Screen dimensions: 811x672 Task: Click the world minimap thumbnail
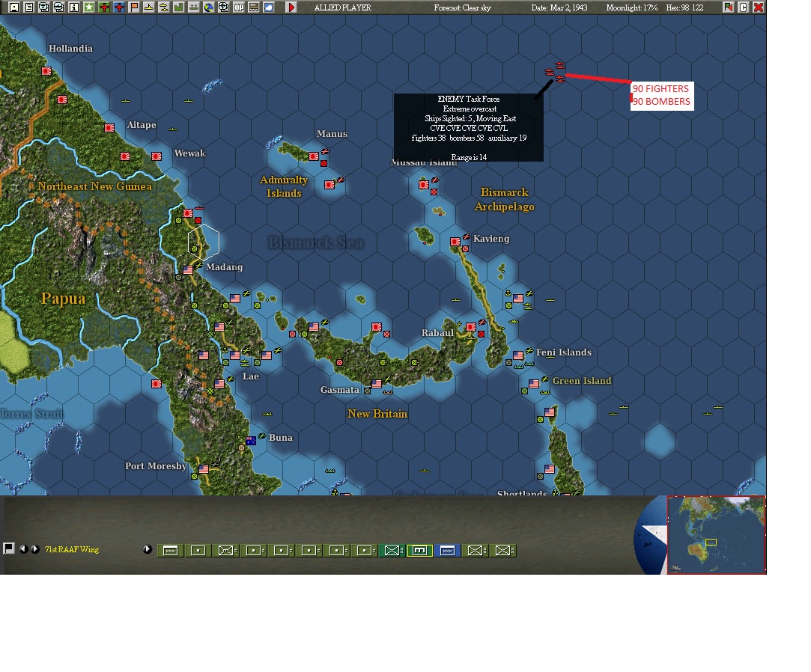(717, 534)
